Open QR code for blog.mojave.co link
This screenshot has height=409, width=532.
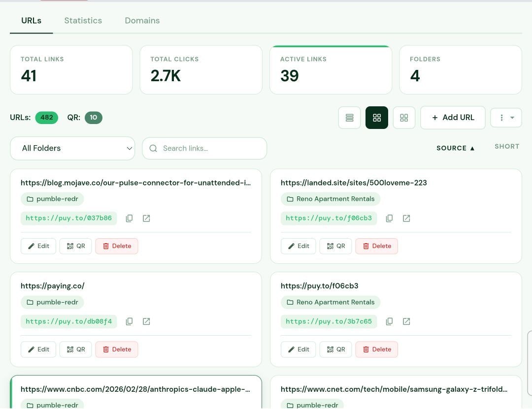pos(76,246)
